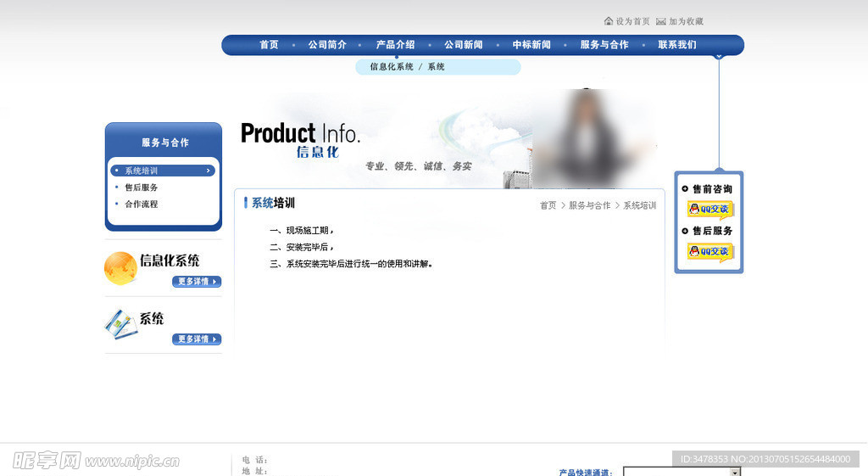
Task: Click 服务与合作 in the breadcrumb trail
Action: [x=590, y=205]
